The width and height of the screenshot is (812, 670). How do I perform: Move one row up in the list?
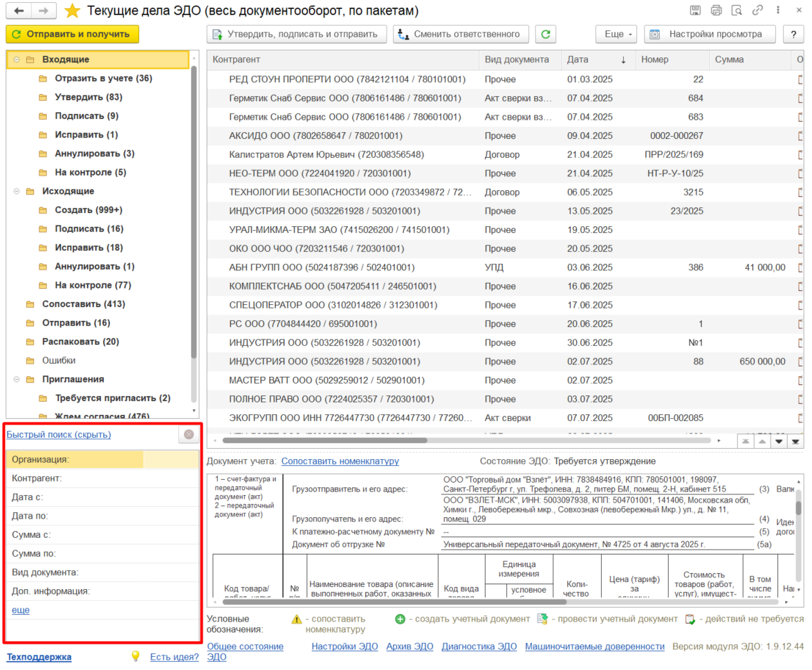762,441
